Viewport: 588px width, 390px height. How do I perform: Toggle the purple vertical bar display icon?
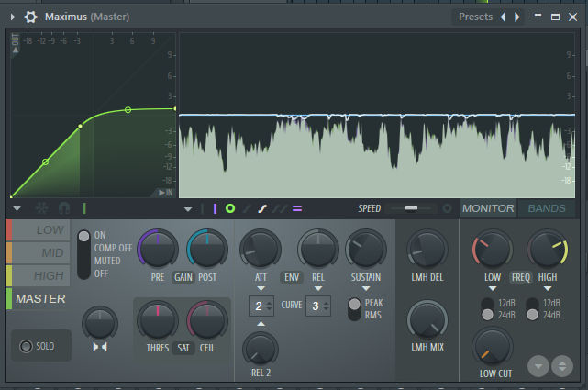(215, 208)
